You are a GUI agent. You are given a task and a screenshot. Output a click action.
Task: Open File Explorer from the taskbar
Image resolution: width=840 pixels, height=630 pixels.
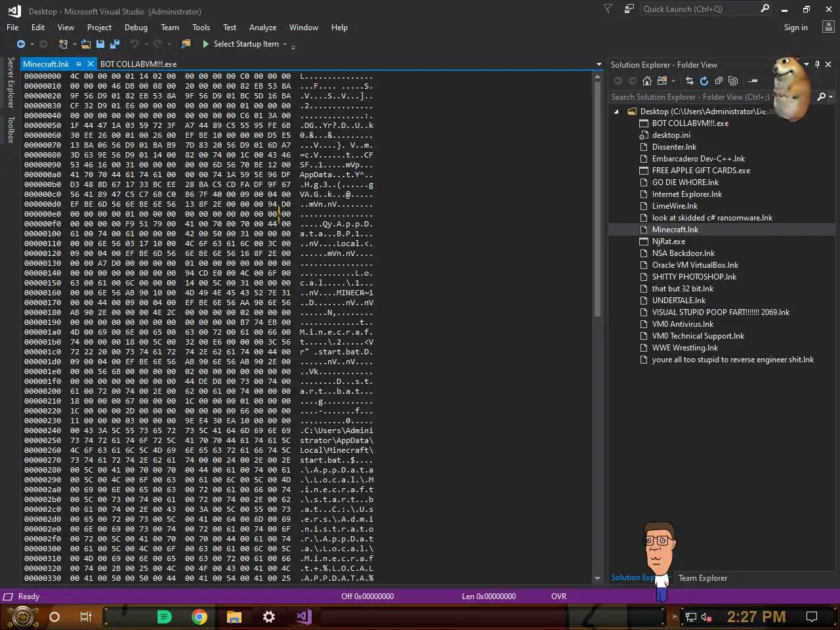[234, 617]
